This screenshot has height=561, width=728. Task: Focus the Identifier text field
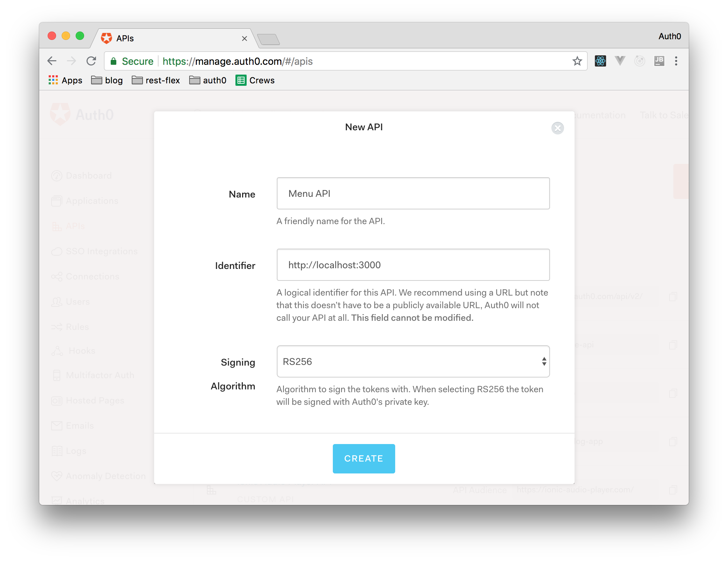point(413,265)
